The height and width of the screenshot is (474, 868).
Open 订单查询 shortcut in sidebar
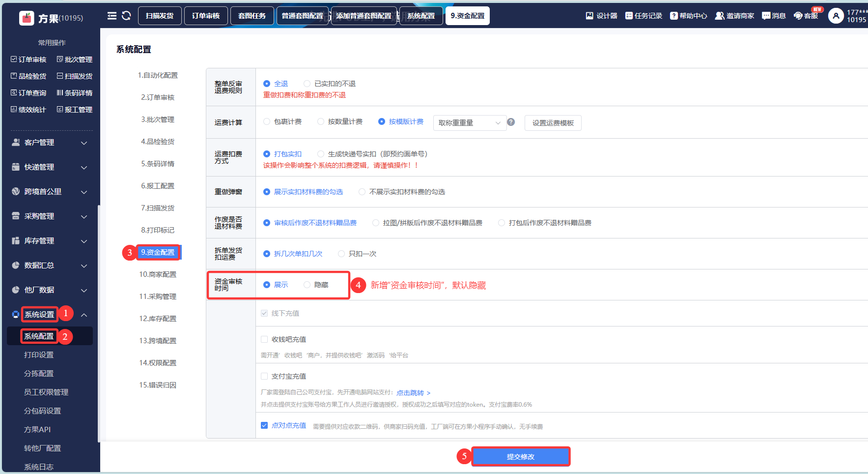[x=28, y=93]
